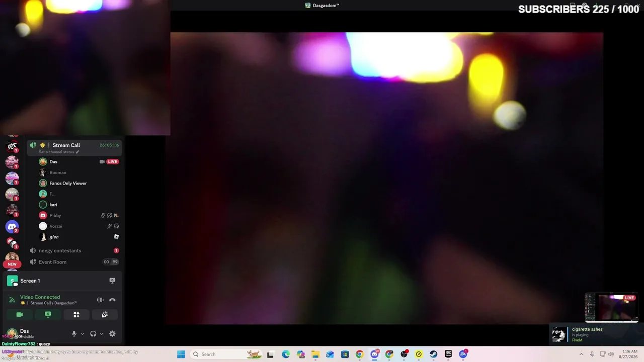Stop screen sharing in Discord voice panel
The image size is (644, 362).
[x=48, y=314]
